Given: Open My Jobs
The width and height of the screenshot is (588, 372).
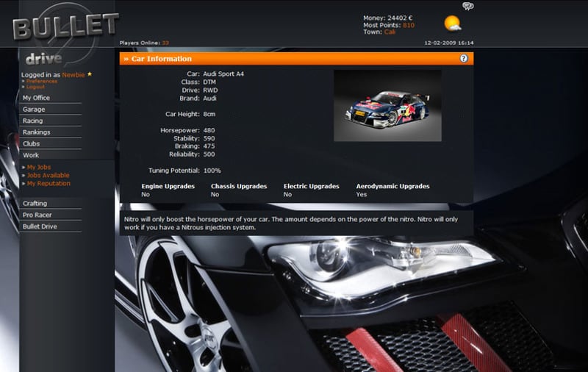Looking at the screenshot, I should (39, 167).
